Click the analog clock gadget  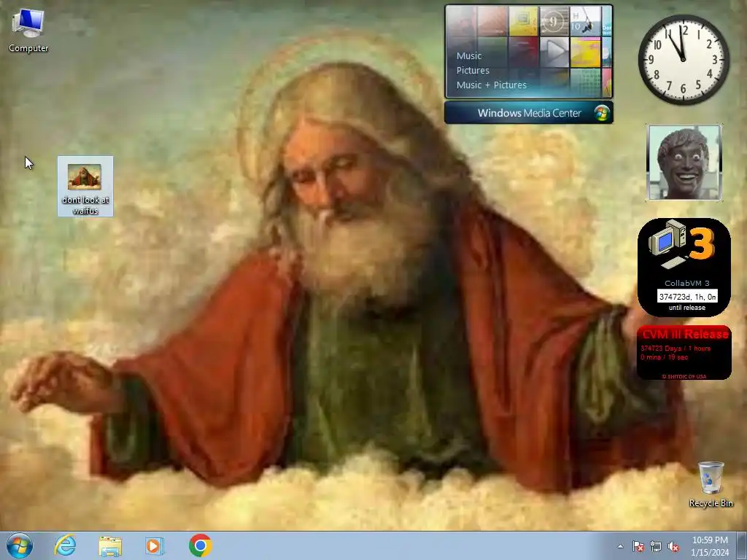684,60
